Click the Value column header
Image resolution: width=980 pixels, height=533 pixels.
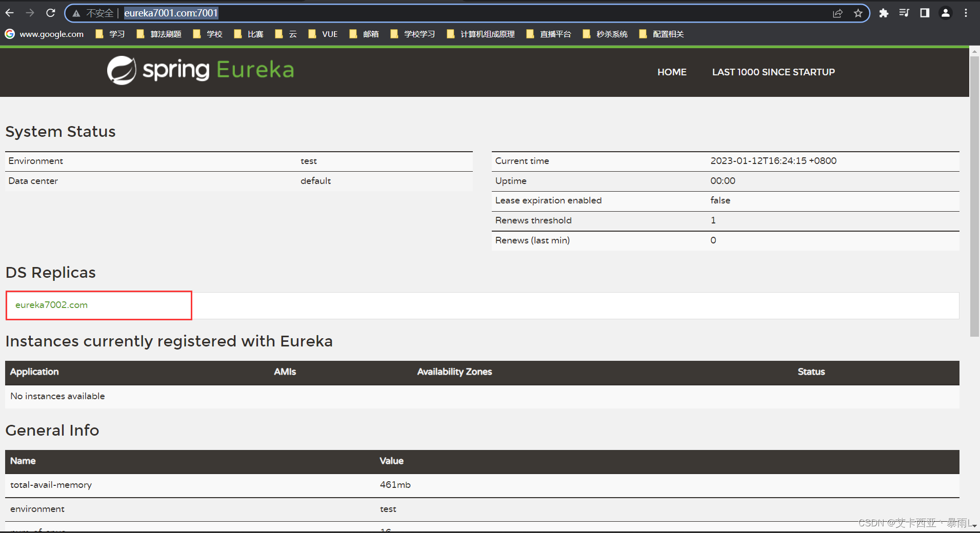pyautogui.click(x=391, y=461)
